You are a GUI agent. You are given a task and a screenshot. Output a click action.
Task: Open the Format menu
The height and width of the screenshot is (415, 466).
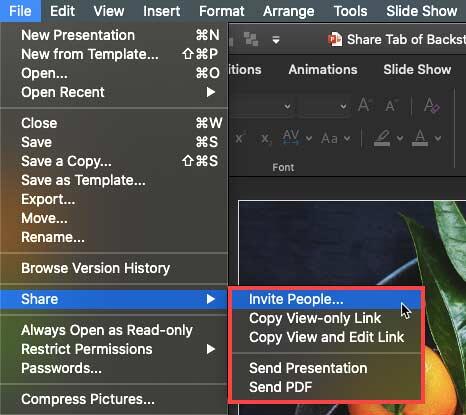[222, 11]
